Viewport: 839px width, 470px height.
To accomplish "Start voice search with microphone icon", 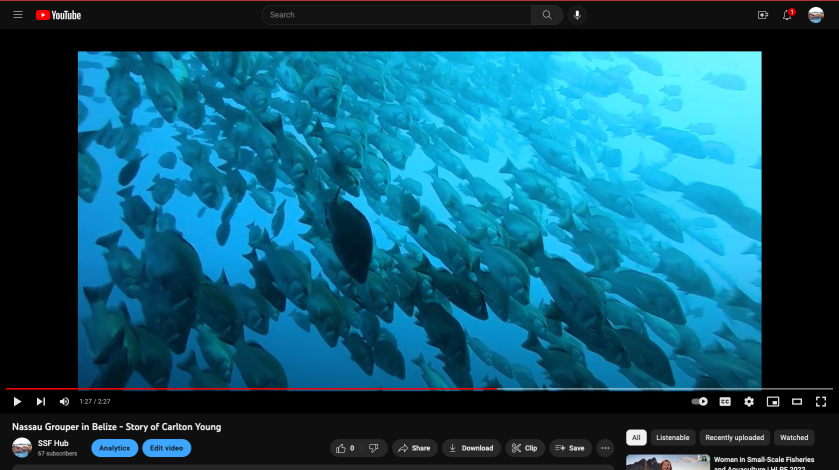I will click(x=577, y=15).
